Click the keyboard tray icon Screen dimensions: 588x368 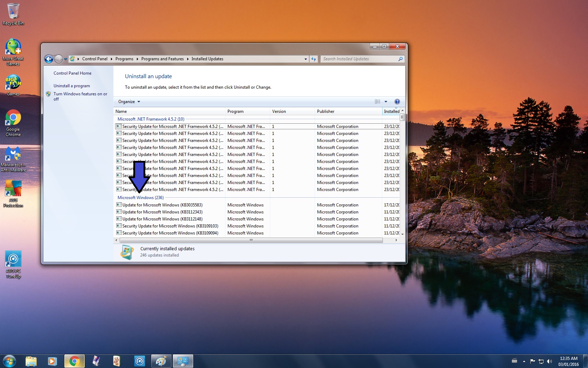(514, 361)
